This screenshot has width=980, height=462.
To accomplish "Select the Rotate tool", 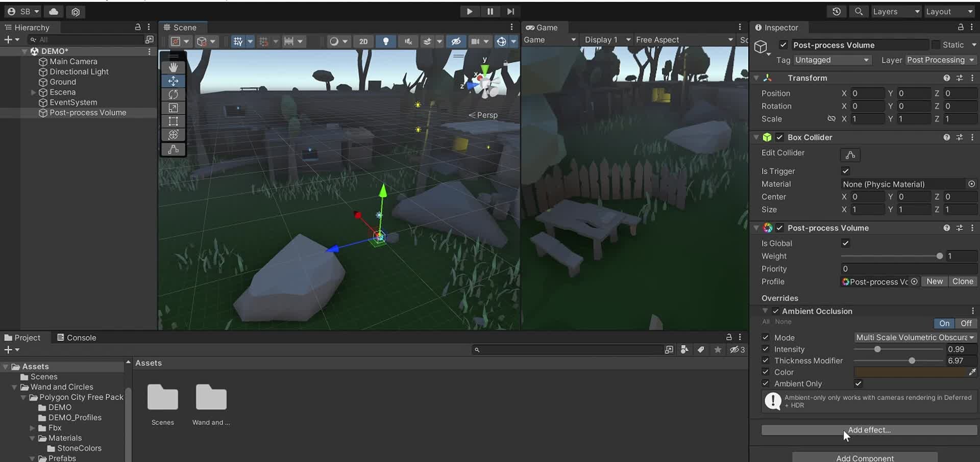I will pyautogui.click(x=174, y=94).
